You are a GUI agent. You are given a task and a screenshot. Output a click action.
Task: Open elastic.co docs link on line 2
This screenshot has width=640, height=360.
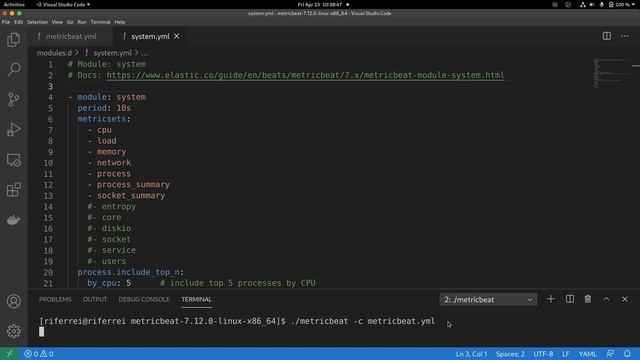(x=305, y=75)
